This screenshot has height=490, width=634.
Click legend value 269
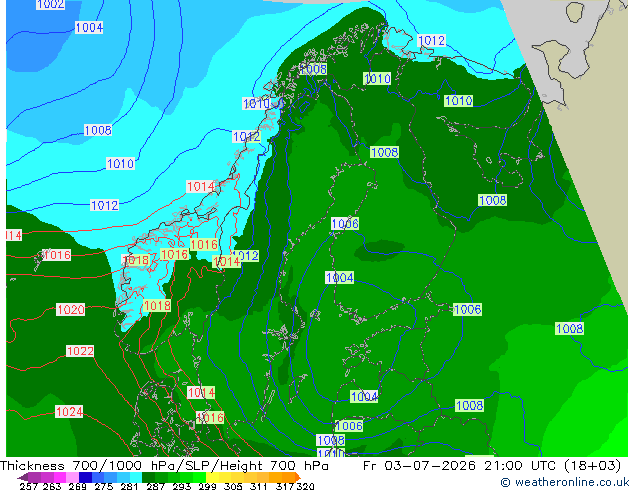pos(78,486)
